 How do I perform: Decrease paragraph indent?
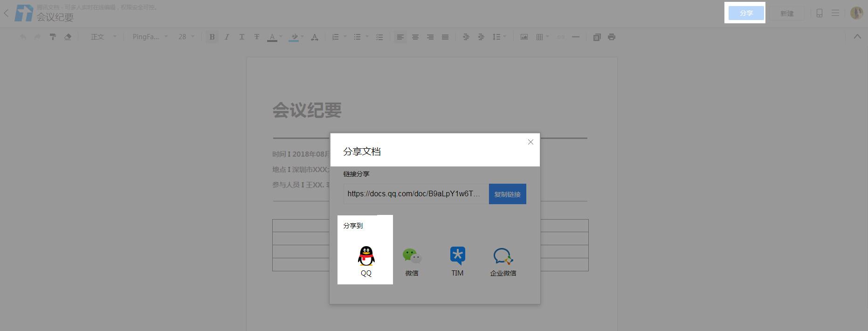click(x=466, y=37)
